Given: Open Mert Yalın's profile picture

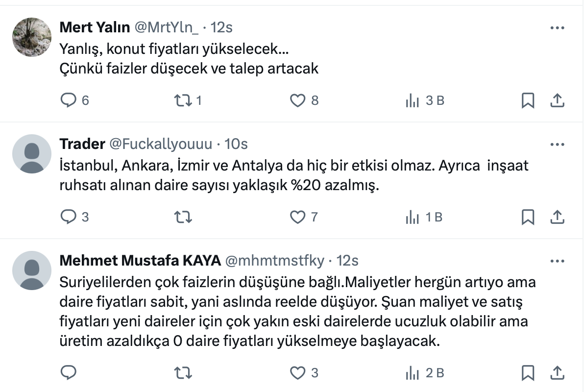Looking at the screenshot, I should (x=32, y=37).
